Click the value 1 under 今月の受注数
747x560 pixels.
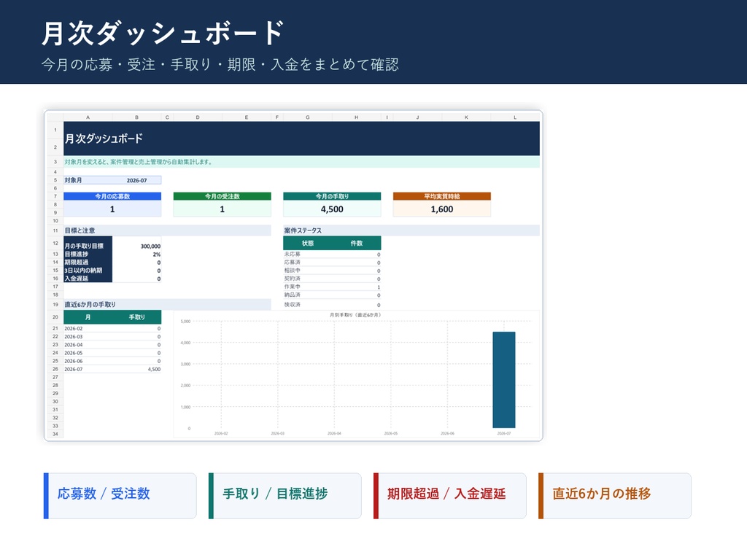[222, 209]
